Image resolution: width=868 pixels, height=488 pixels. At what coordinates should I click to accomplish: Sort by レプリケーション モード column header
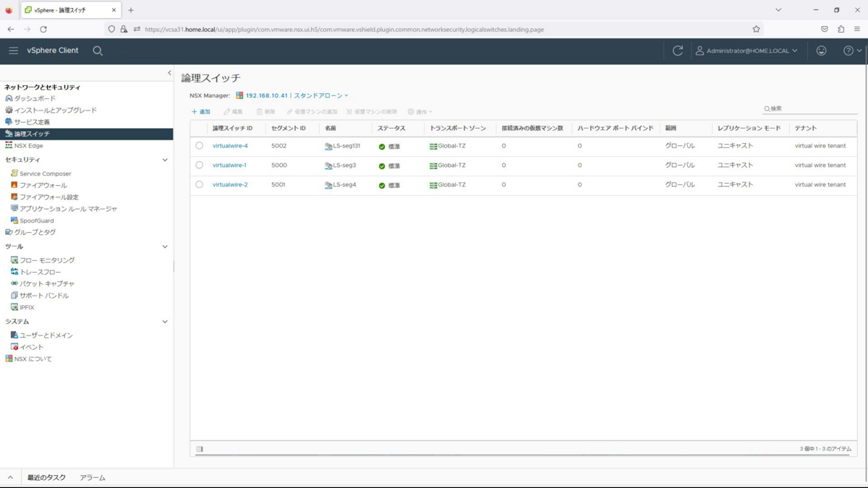pyautogui.click(x=749, y=128)
